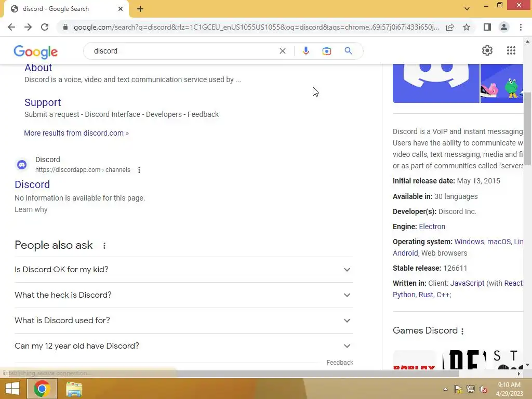
Task: Reload the current page
Action: point(45,27)
